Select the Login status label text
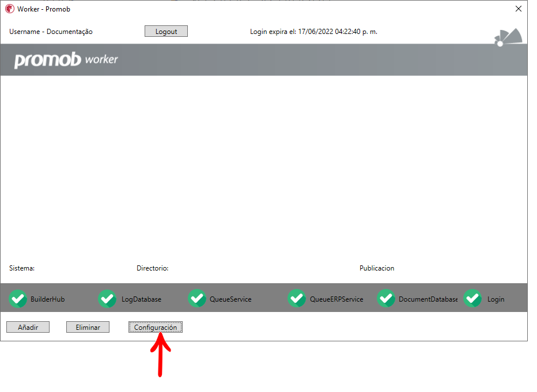This screenshot has width=537, height=392. pos(496,299)
